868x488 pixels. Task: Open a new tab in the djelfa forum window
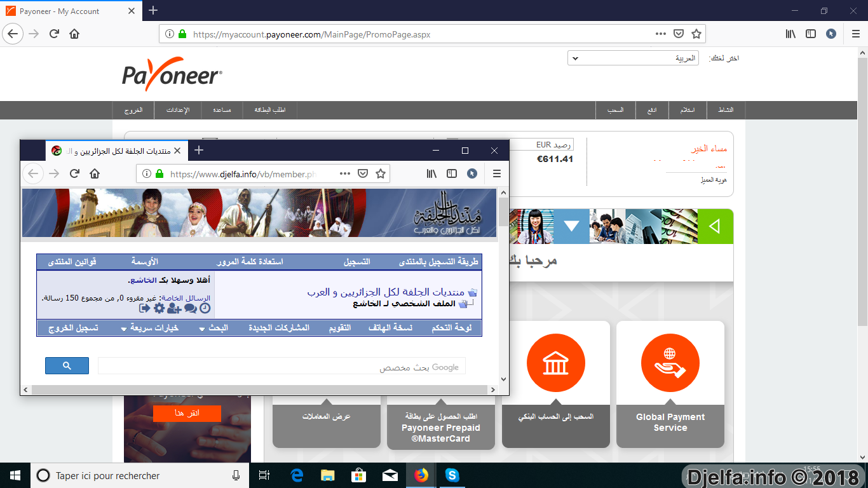click(199, 150)
